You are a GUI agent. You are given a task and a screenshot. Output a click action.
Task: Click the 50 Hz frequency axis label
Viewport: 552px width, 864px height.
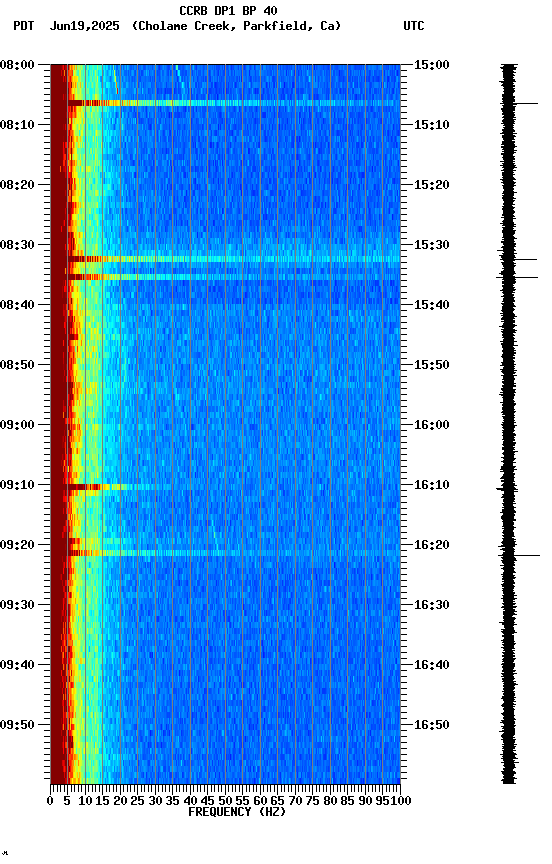click(x=225, y=801)
